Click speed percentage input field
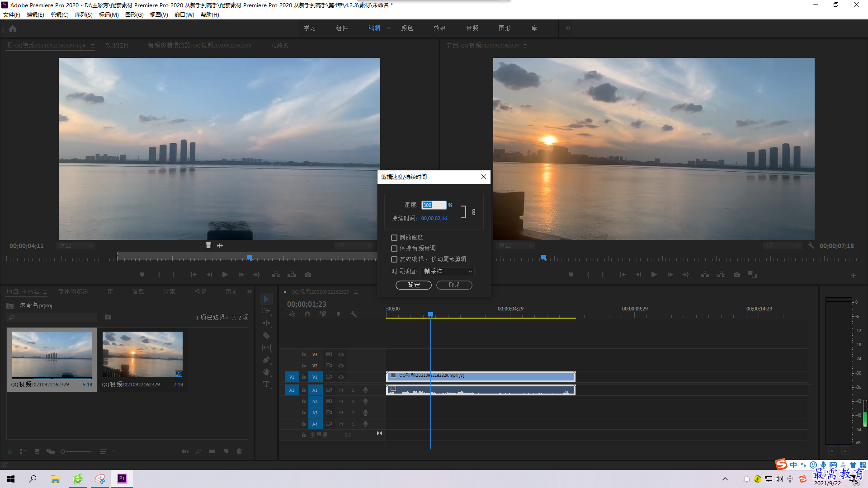The width and height of the screenshot is (868, 488). point(434,205)
